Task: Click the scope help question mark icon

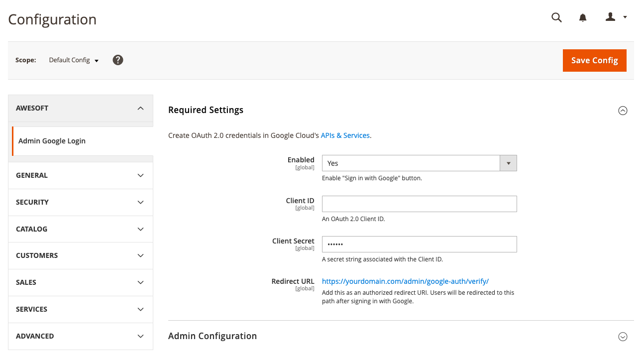Action: click(x=118, y=60)
